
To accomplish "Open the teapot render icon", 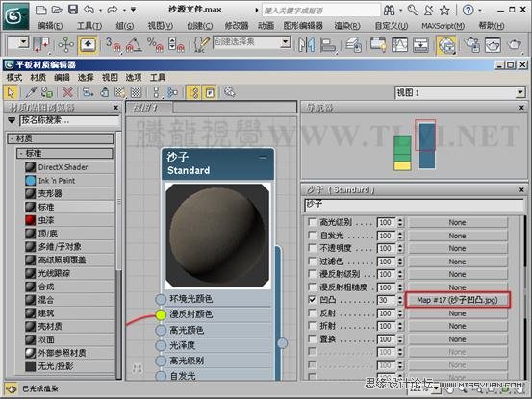I will tap(515, 45).
